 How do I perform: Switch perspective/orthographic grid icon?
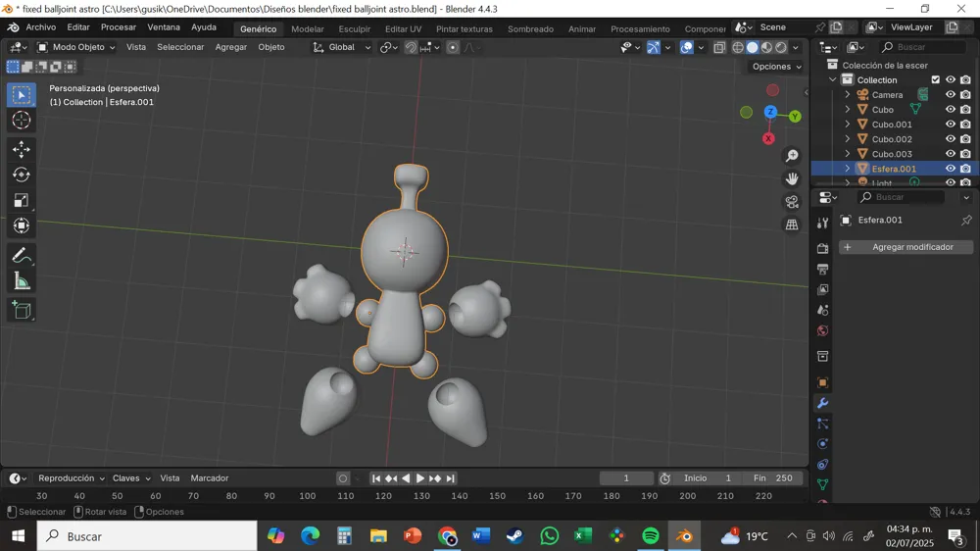(x=792, y=225)
